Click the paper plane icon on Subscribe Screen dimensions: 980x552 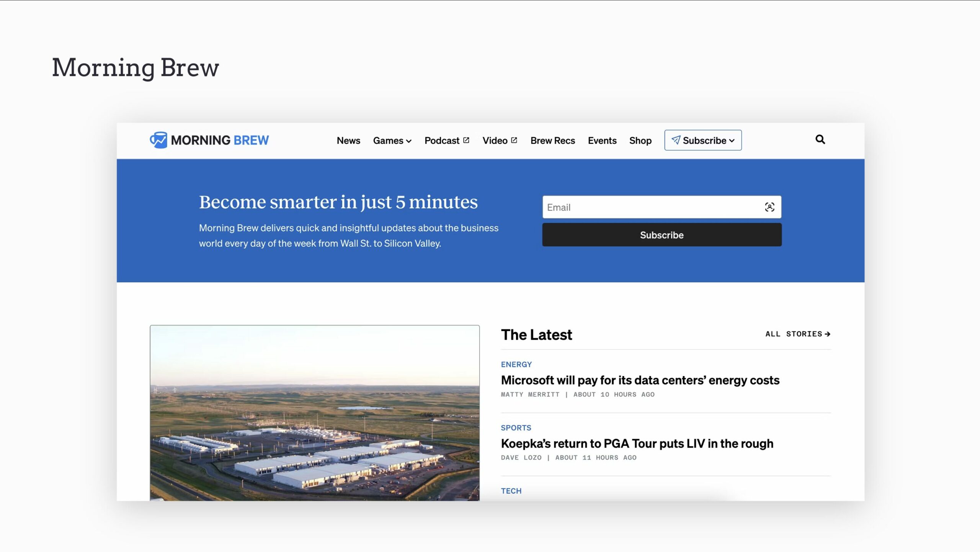click(x=676, y=140)
